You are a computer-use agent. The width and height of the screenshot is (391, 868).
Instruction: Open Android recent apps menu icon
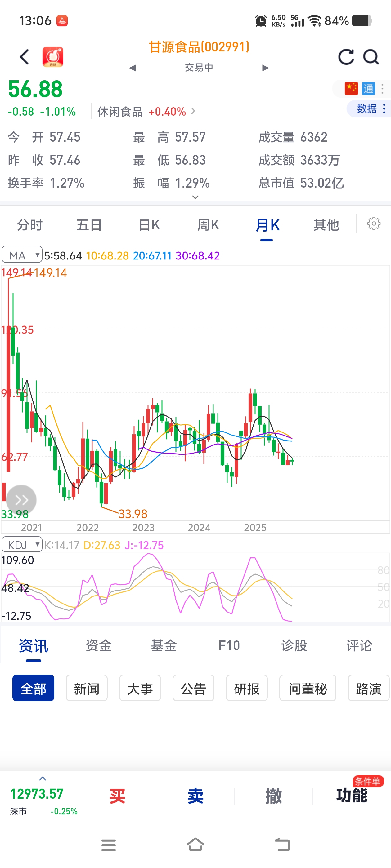tap(109, 845)
